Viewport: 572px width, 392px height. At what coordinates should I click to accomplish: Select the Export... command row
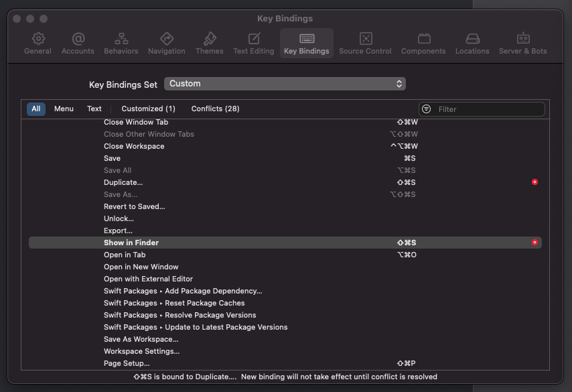[285, 231]
